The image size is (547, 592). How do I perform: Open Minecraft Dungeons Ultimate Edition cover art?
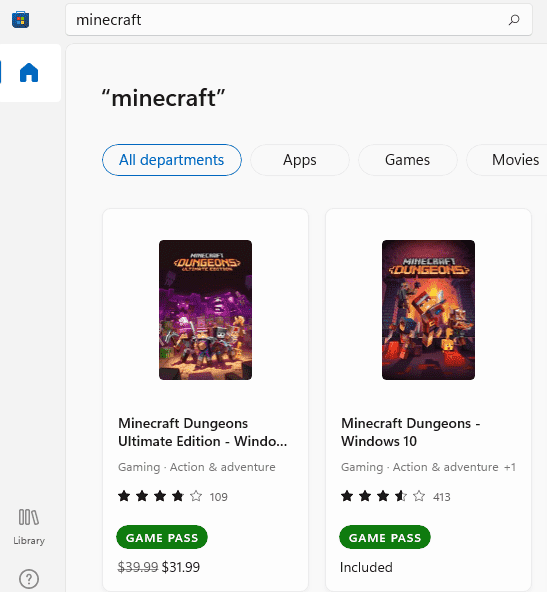pyautogui.click(x=205, y=310)
